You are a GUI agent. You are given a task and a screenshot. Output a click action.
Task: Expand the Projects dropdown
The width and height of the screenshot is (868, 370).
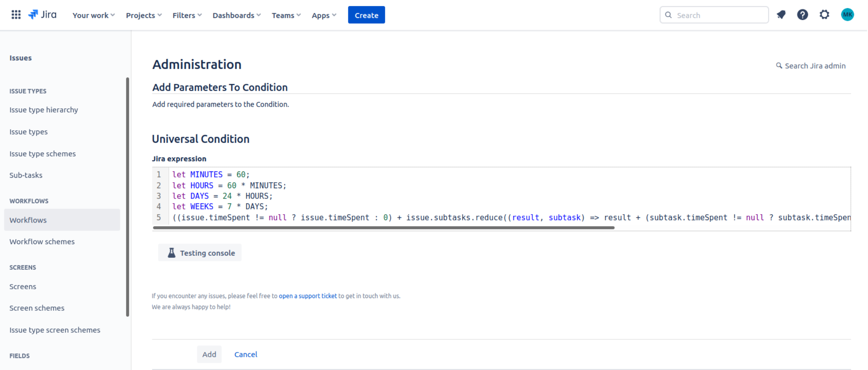[x=144, y=15]
